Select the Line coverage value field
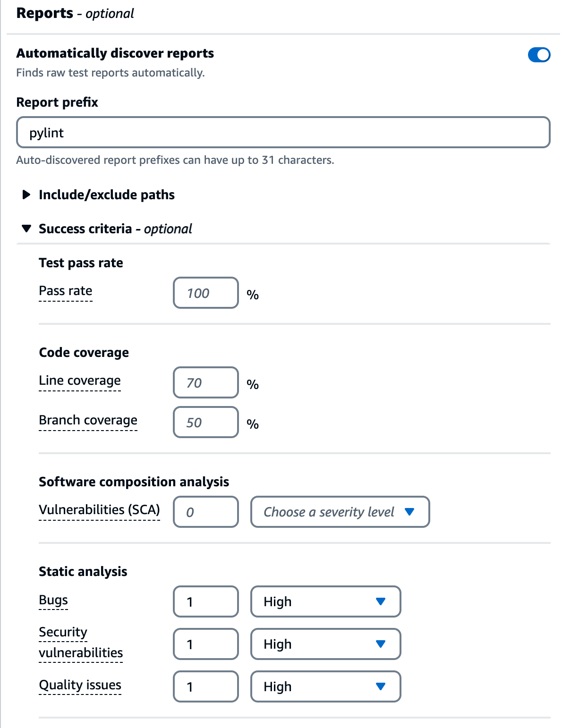562x728 pixels. tap(205, 383)
